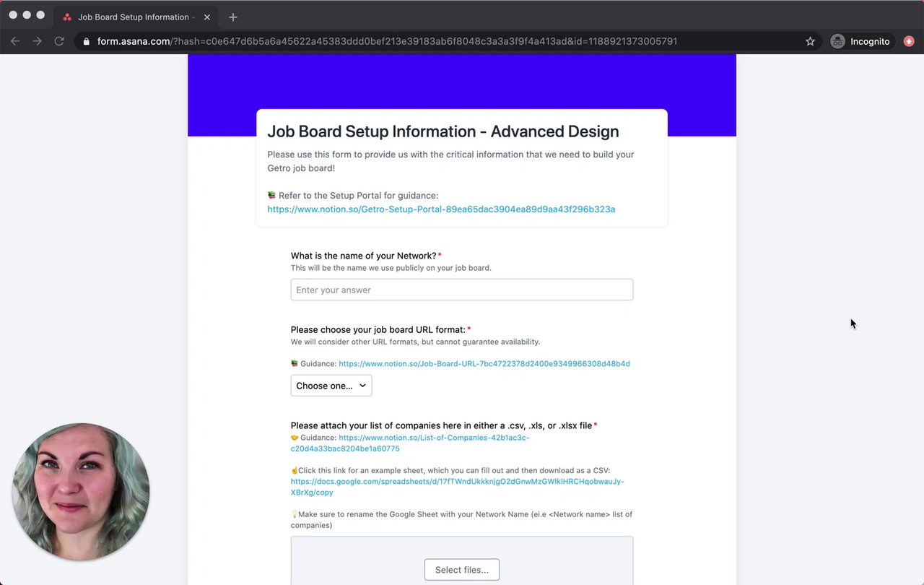The height and width of the screenshot is (585, 924).
Task: Expand the job board URL format dropdown
Action: tap(331, 386)
